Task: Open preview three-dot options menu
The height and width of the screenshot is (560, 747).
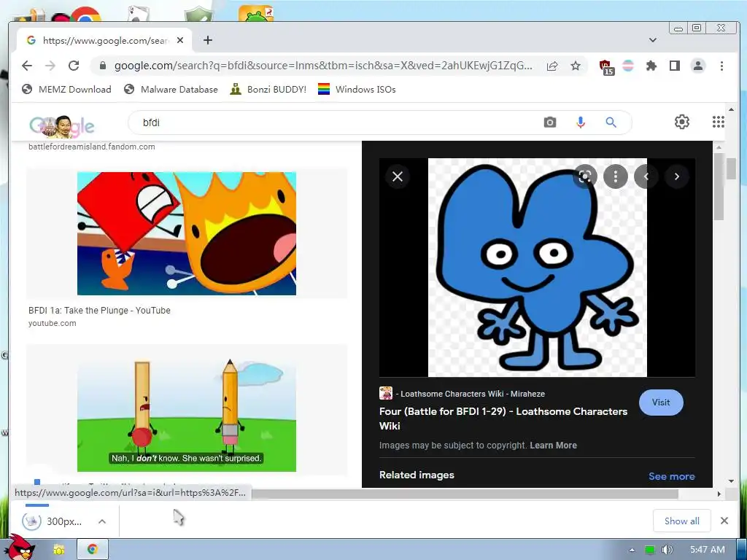Action: click(616, 176)
